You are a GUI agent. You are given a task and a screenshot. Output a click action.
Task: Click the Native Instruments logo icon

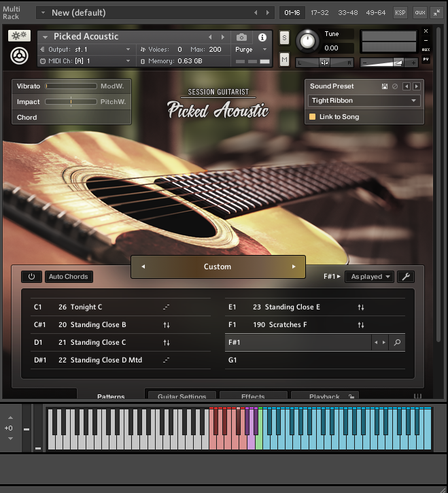(19, 56)
